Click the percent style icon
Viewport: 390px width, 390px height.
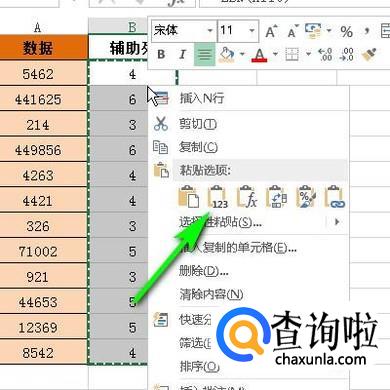pos(347,32)
